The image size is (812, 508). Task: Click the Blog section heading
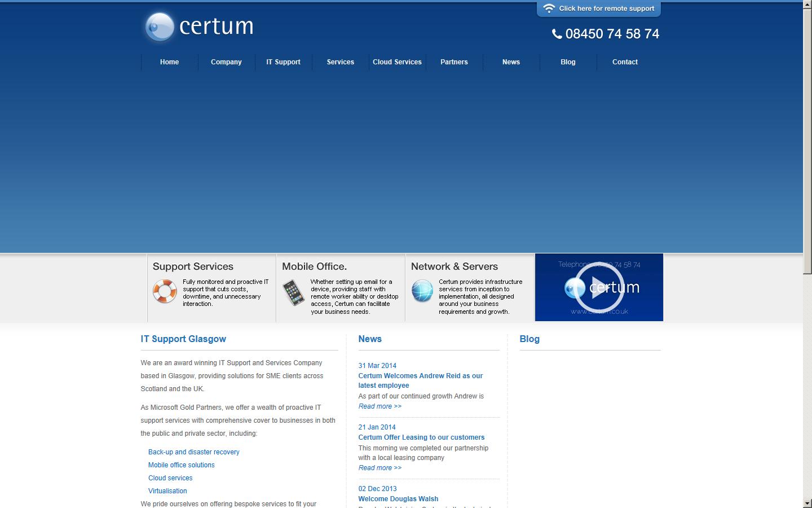(x=529, y=339)
